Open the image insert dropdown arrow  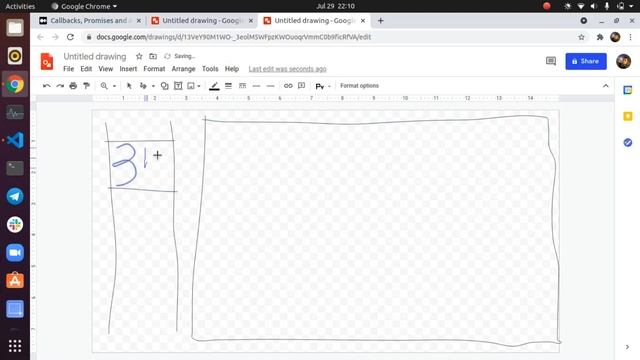[x=199, y=86]
